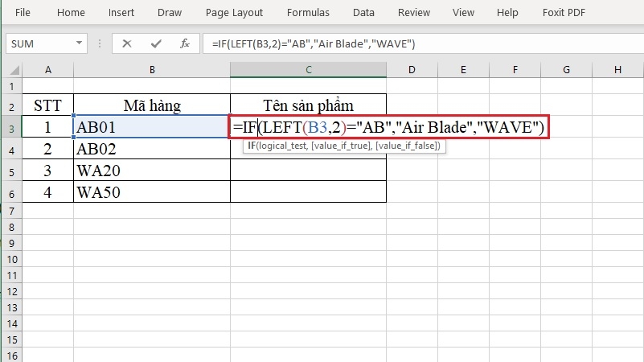Select STT cell with value 4
644x362 pixels.
pyautogui.click(x=48, y=192)
